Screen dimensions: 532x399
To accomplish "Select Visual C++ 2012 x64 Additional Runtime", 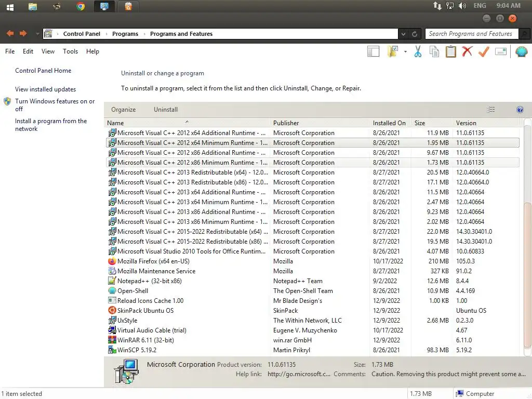I will pyautogui.click(x=312, y=133).
